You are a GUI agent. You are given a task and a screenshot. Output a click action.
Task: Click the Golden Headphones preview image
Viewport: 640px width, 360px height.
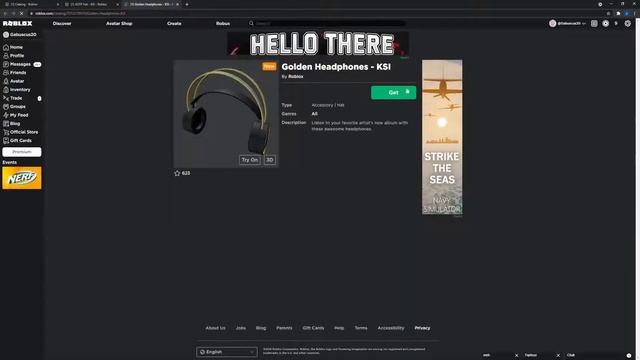(x=226, y=114)
